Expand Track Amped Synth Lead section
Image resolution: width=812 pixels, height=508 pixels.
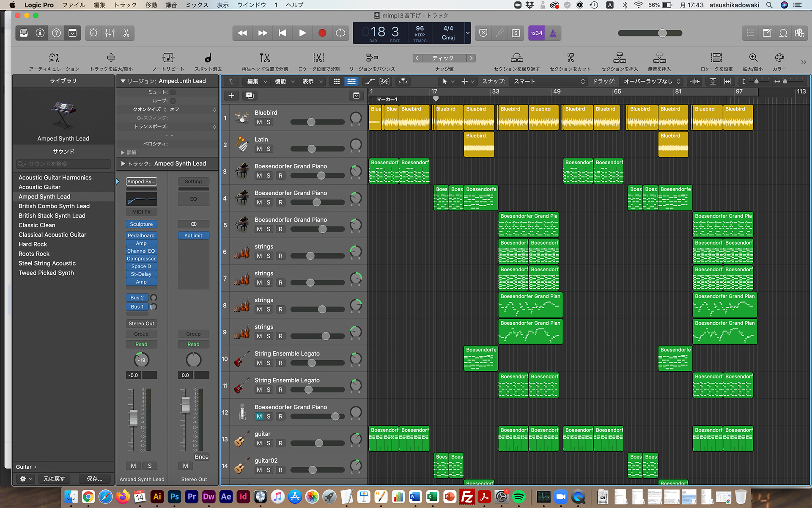(123, 163)
